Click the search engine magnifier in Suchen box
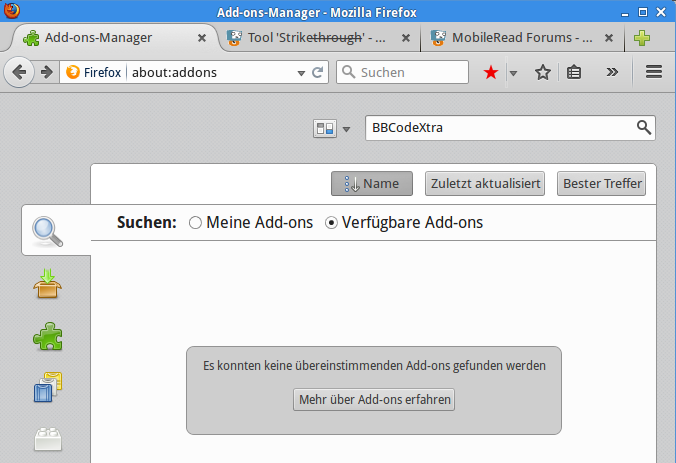This screenshot has width=676, height=463. click(x=348, y=72)
